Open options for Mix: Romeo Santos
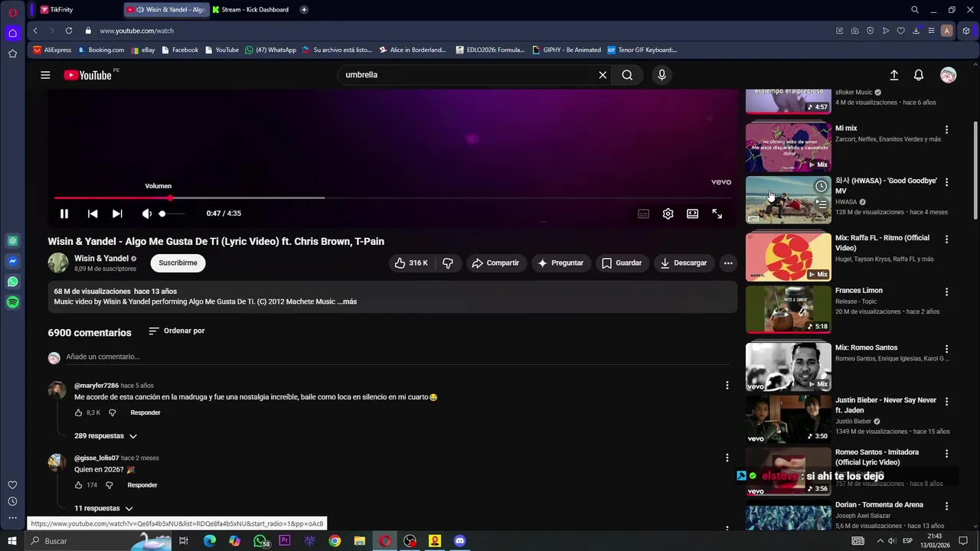The image size is (980, 551). click(x=946, y=349)
